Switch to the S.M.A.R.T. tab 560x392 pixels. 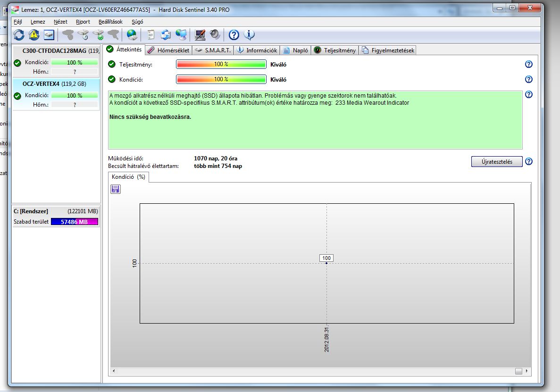click(x=213, y=50)
